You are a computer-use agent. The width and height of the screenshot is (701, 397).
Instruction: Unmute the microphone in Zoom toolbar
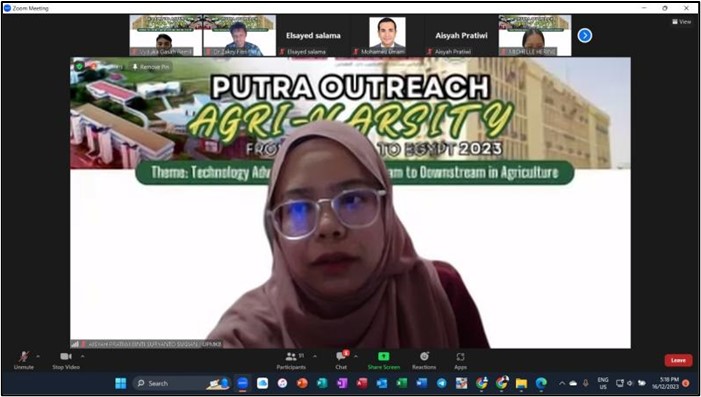[x=24, y=360]
